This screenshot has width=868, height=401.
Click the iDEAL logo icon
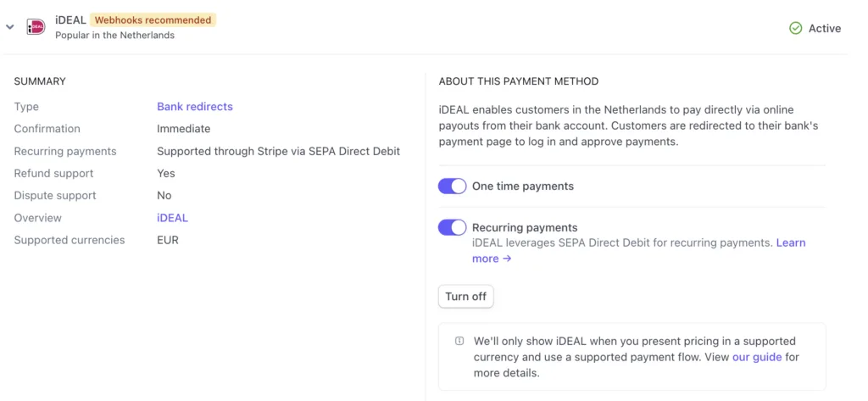coord(36,26)
